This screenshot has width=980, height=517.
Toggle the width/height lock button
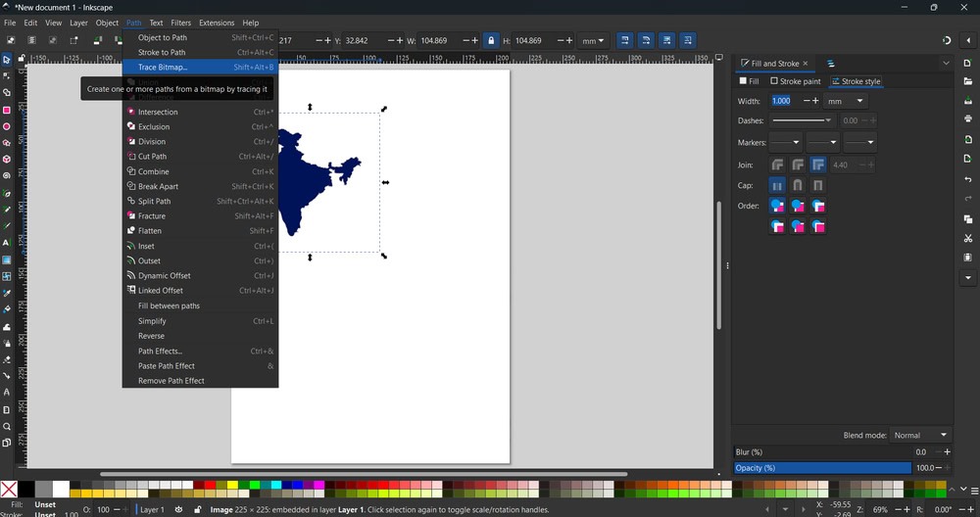point(491,40)
